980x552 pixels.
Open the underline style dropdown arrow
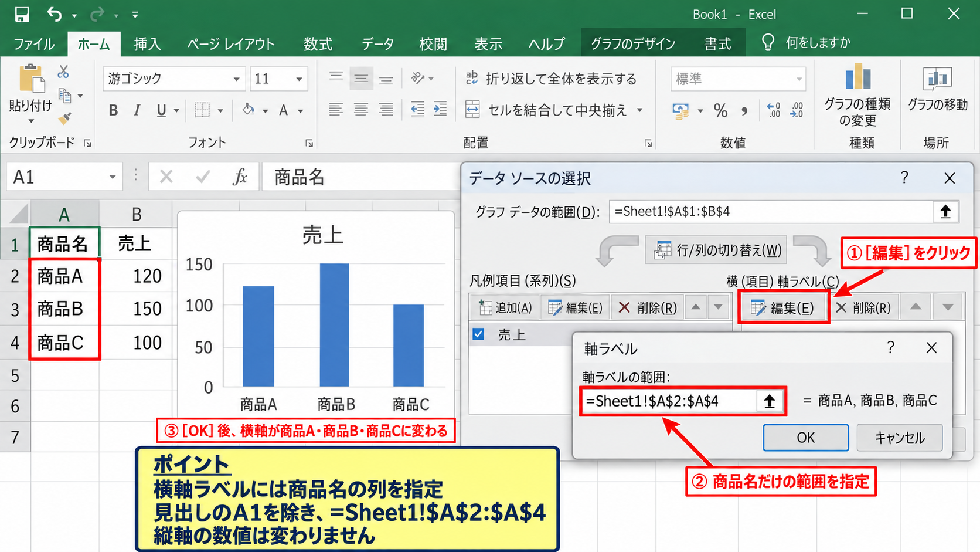click(x=176, y=111)
